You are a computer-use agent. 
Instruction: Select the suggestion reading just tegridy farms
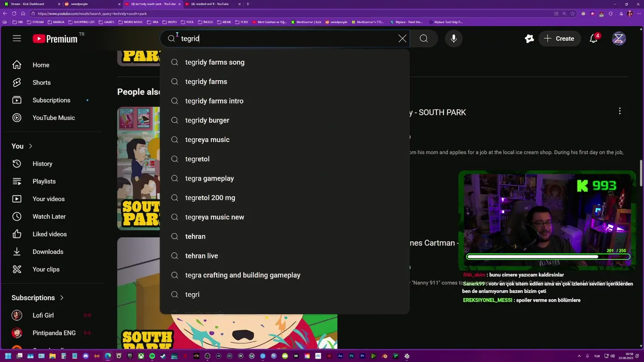(285, 81)
